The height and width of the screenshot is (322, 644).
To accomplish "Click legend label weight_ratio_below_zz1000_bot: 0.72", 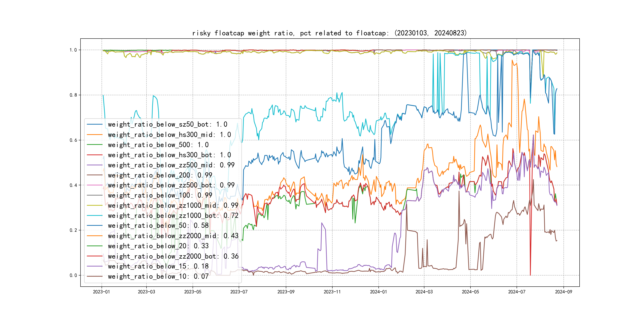I will tap(173, 215).
